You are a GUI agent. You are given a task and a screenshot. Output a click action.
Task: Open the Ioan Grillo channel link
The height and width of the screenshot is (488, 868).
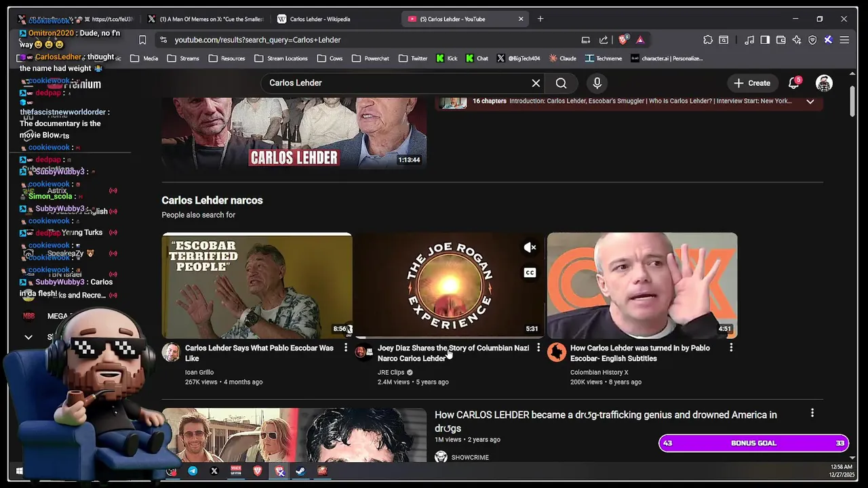coord(199,372)
